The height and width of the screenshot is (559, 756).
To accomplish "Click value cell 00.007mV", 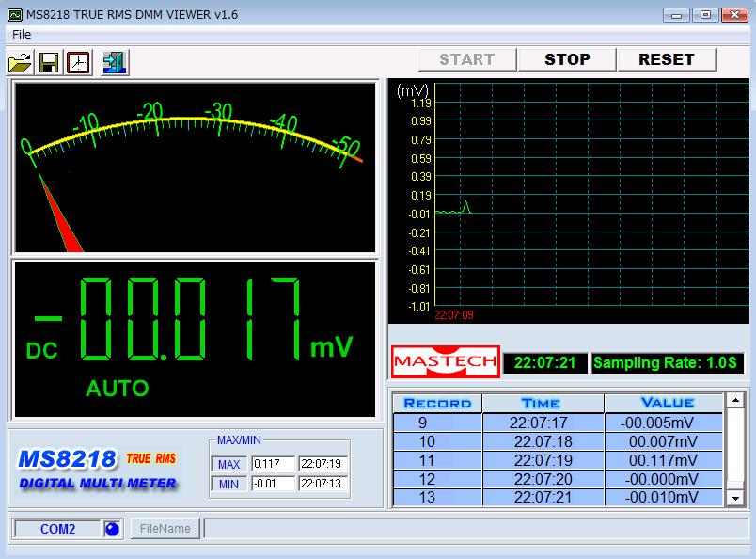I will click(x=664, y=441).
